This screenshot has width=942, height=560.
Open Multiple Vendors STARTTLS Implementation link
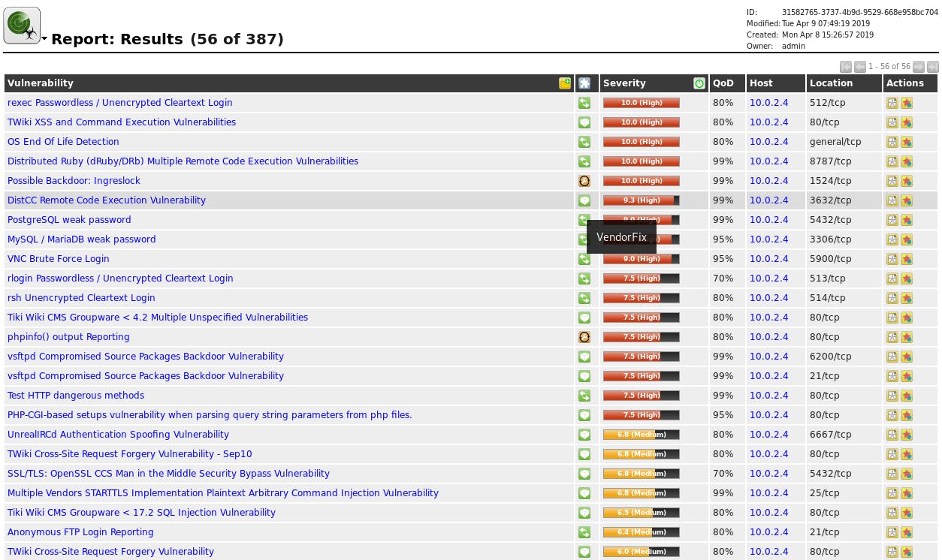223,493
